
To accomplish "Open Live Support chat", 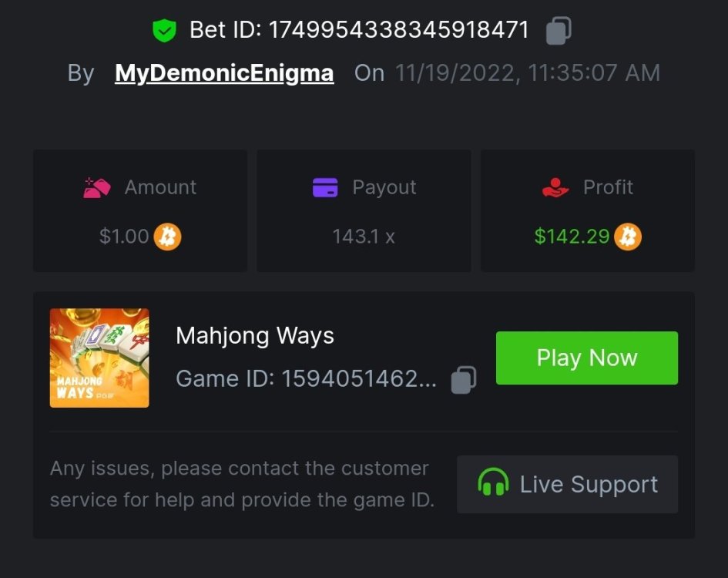I will point(567,484).
